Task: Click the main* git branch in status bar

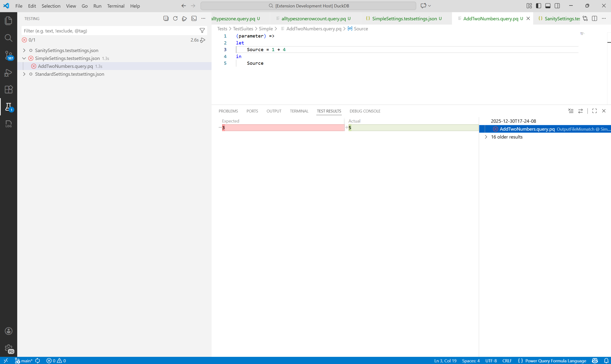Action: pyautogui.click(x=24, y=361)
